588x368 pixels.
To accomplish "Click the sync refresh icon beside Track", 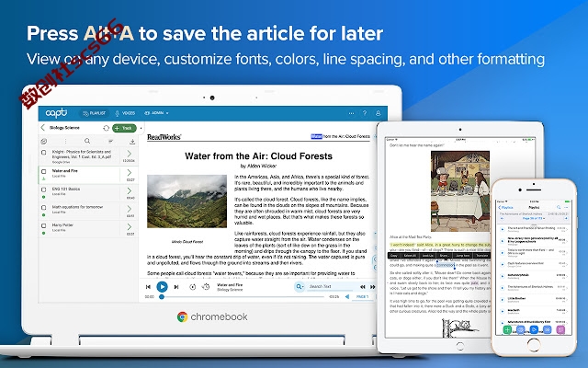I will (107, 128).
